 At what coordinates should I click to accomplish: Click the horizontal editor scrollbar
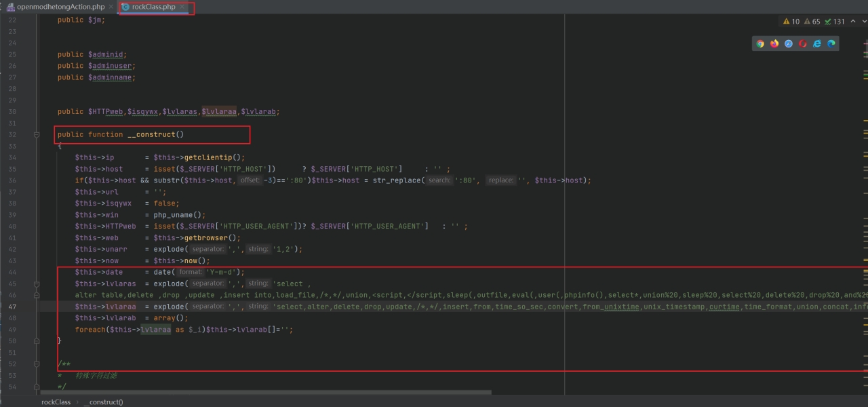coord(266,392)
